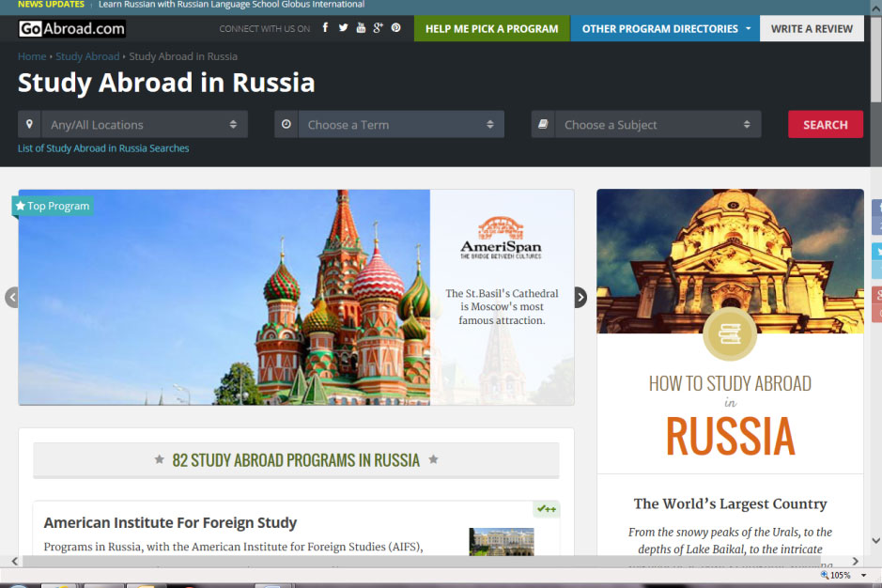The image size is (882, 588).
Task: Click the horizontal scrollbar left arrow
Action: tap(15, 561)
